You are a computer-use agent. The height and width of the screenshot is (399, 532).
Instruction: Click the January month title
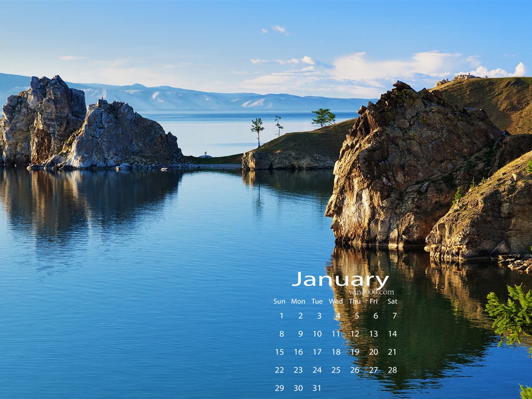(340, 280)
